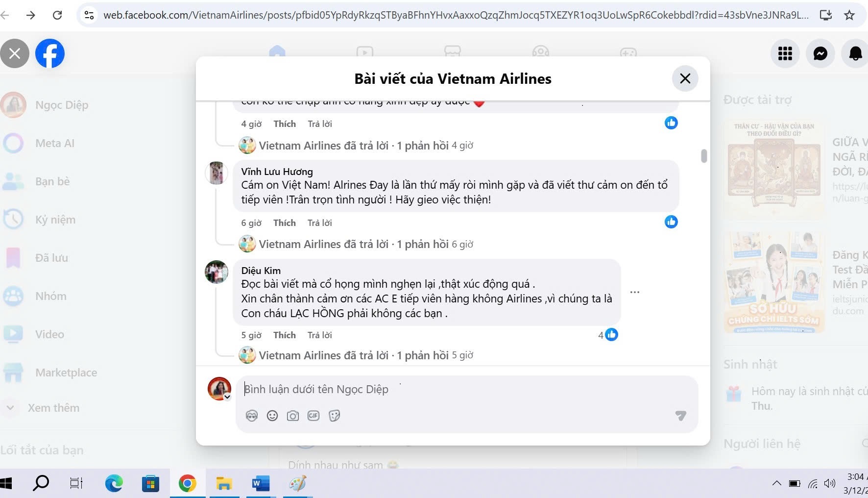Open three-dot options on Diệu Kim's comment
Image resolution: width=868 pixels, height=498 pixels.
pyautogui.click(x=635, y=292)
